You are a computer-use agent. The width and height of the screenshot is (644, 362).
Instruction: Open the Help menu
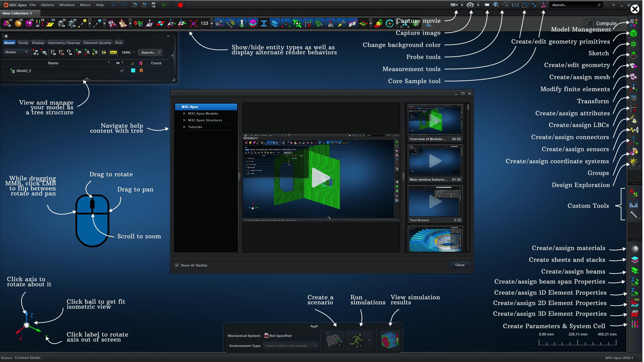100,5
